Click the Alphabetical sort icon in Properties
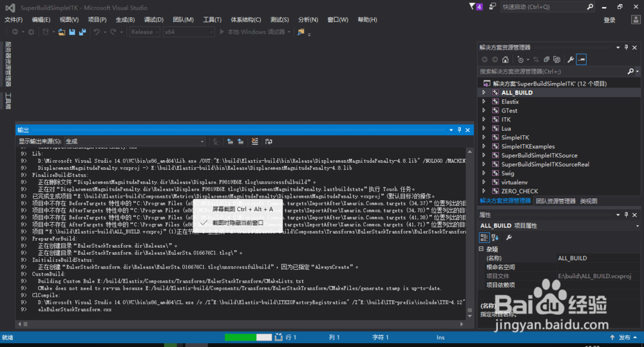The width and height of the screenshot is (644, 347). [x=495, y=238]
